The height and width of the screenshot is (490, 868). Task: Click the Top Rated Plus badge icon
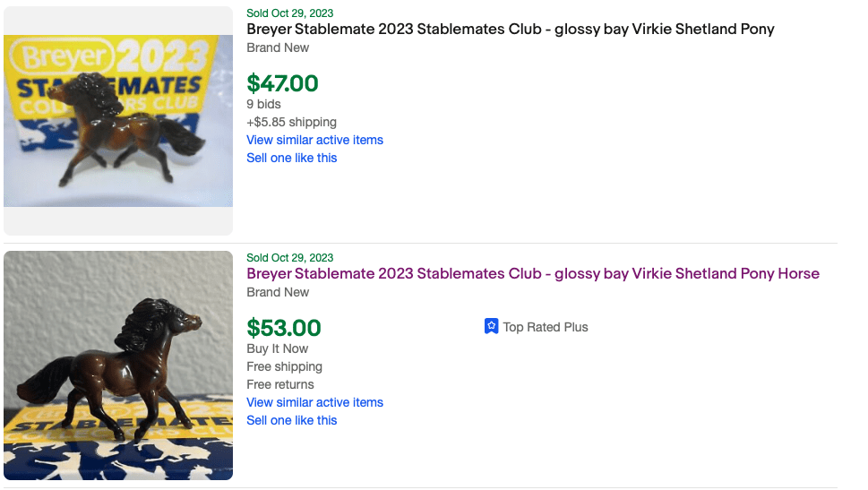(491, 327)
